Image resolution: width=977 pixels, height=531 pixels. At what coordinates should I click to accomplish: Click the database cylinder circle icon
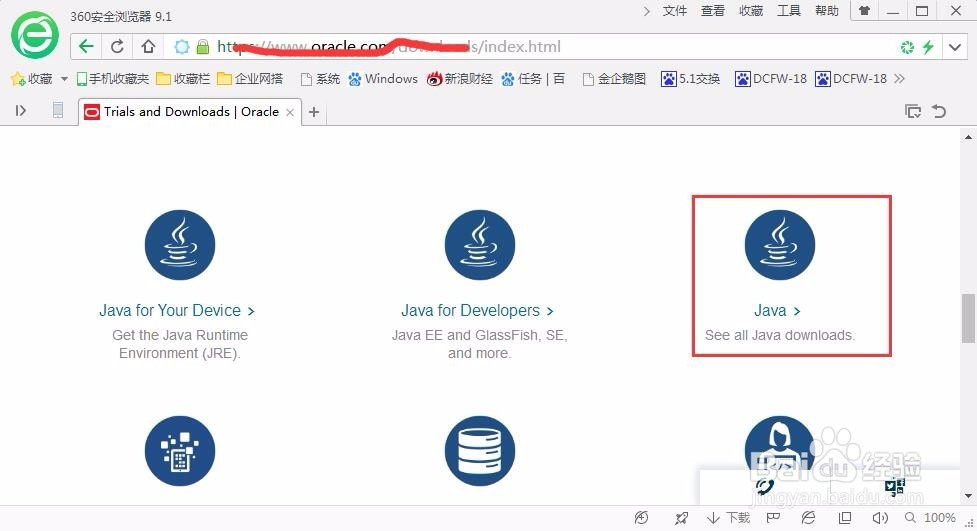tap(480, 451)
